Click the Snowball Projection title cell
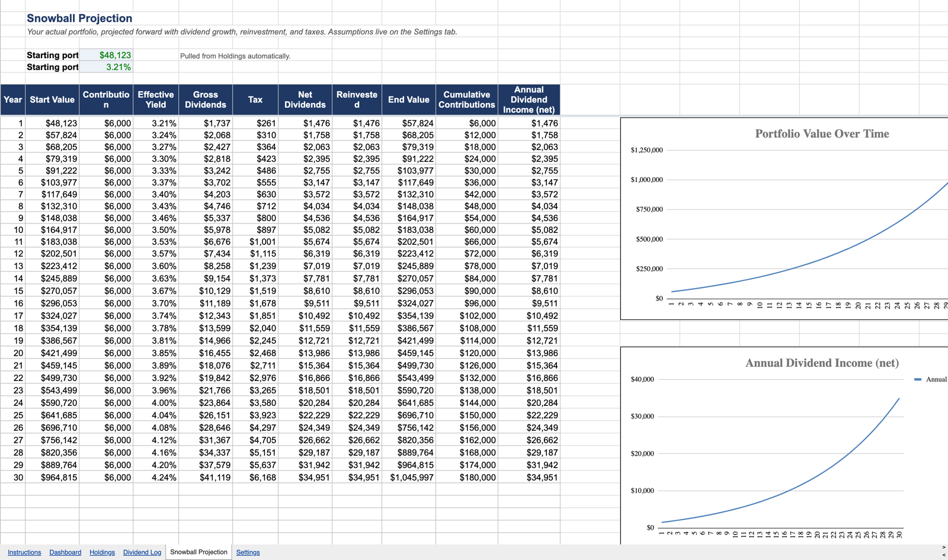Image resolution: width=948 pixels, height=560 pixels. pos(79,18)
